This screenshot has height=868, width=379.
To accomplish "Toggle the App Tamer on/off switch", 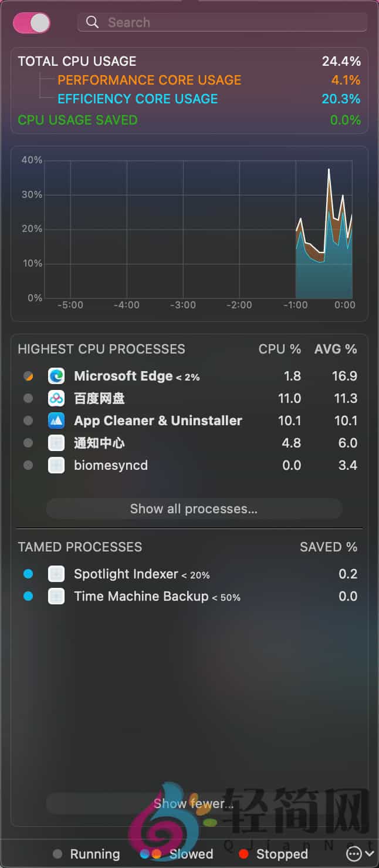I will point(31,22).
